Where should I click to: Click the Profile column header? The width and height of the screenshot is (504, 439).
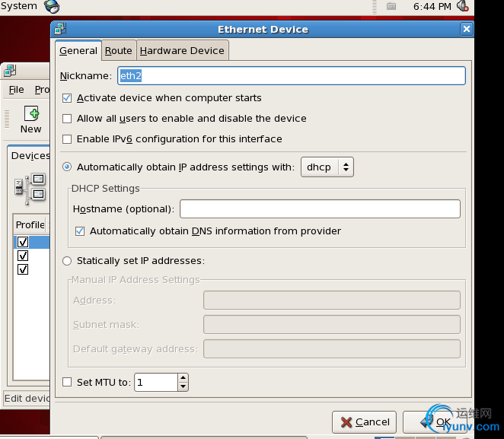(x=30, y=224)
